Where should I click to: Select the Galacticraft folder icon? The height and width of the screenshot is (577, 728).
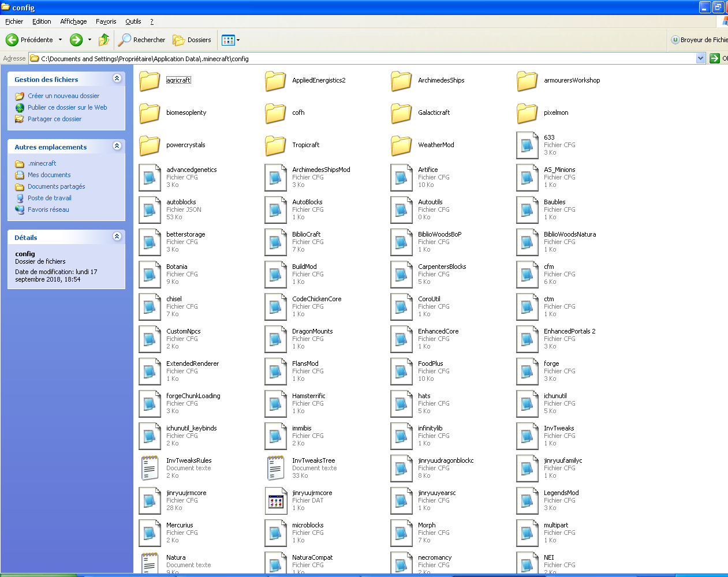pyautogui.click(x=401, y=113)
